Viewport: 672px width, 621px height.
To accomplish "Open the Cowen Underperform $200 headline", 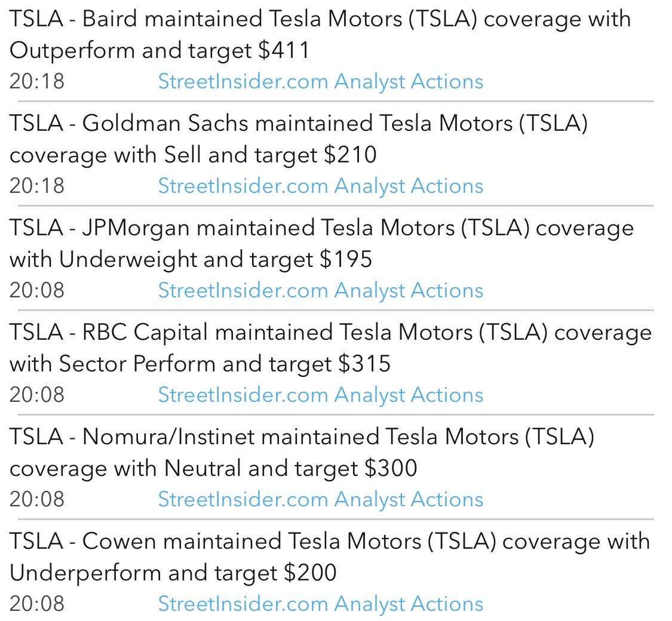I will (x=330, y=557).
